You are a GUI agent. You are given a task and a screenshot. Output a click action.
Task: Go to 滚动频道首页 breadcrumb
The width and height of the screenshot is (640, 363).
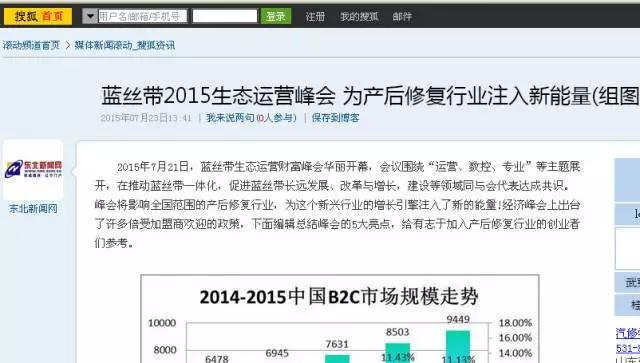tap(31, 45)
